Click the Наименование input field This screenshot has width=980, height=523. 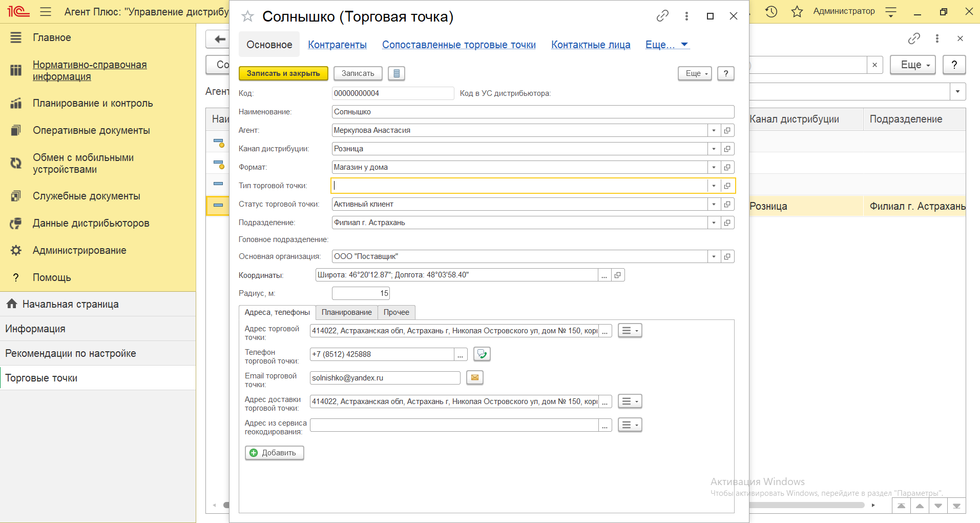(x=533, y=112)
